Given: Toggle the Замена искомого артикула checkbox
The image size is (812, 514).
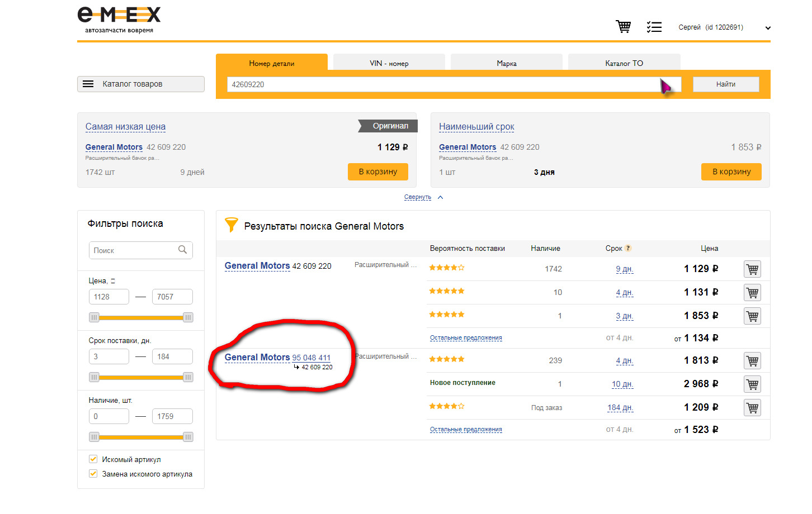Looking at the screenshot, I should pos(93,474).
